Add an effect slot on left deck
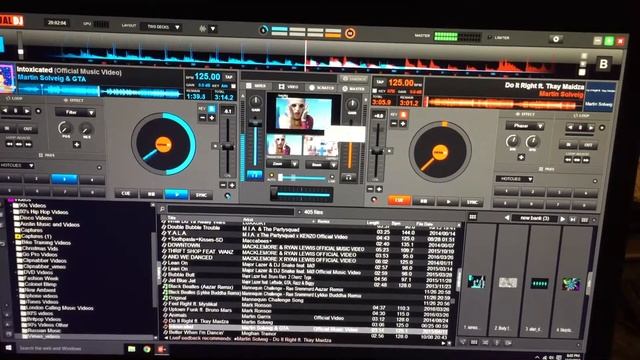This screenshot has width=640, height=360. tap(76, 144)
